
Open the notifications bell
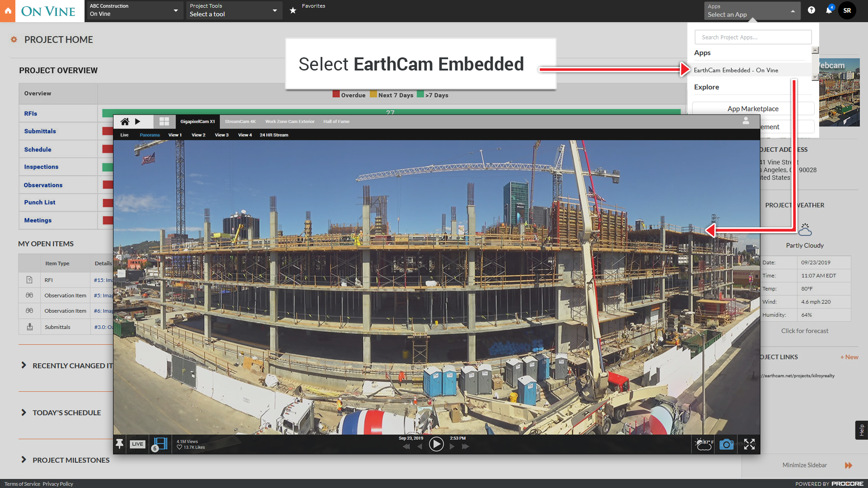(829, 10)
